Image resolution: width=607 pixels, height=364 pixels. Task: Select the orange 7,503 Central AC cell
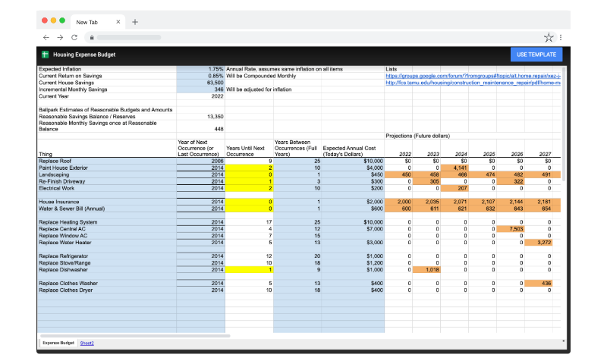click(511, 228)
